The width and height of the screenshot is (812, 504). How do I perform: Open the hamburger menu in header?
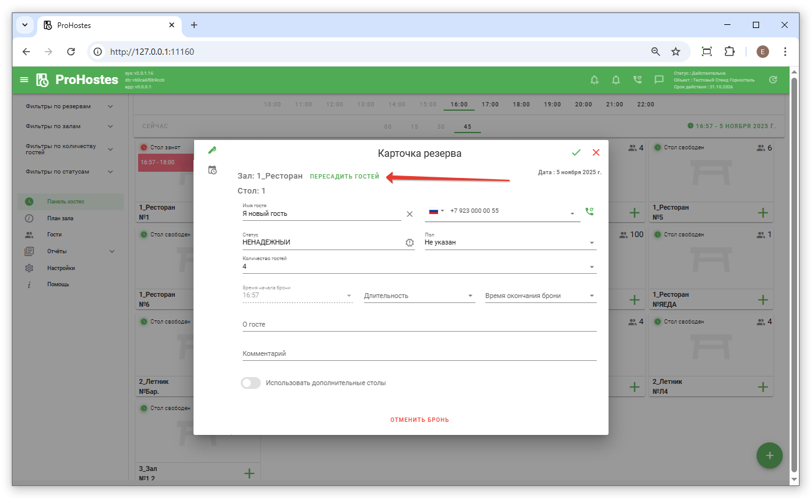pos(24,80)
